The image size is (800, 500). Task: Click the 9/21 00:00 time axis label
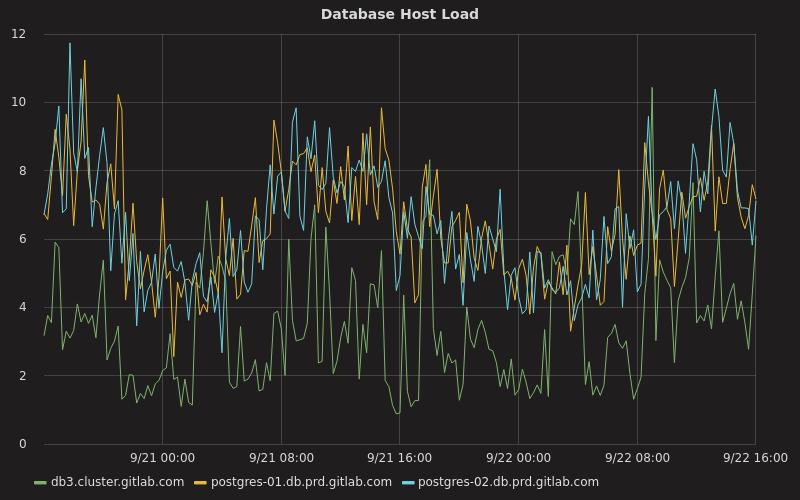pos(162,457)
